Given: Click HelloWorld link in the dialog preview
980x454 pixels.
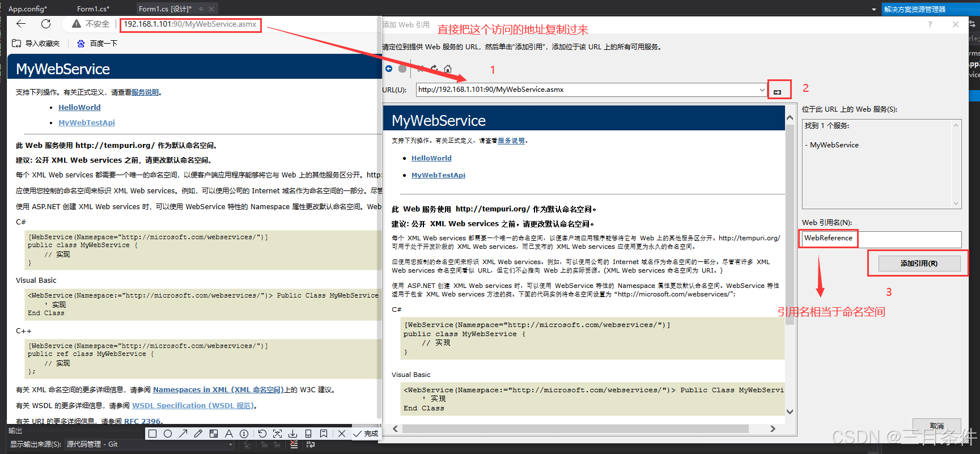Looking at the screenshot, I should pyautogui.click(x=431, y=159).
